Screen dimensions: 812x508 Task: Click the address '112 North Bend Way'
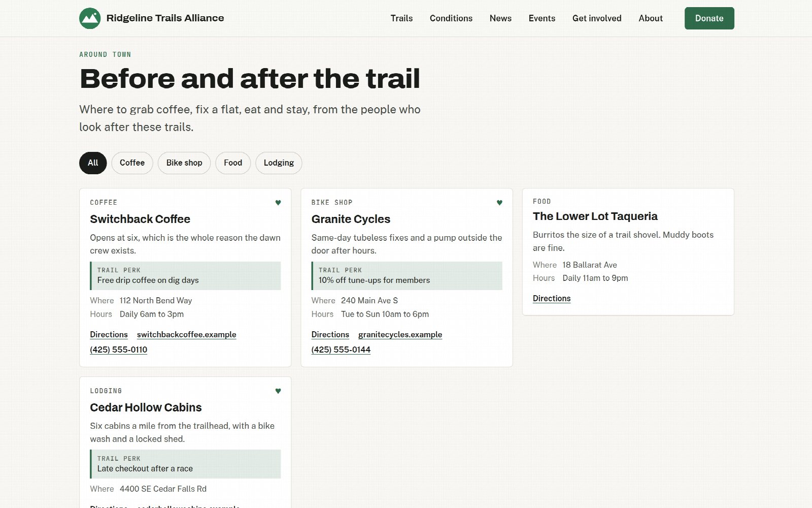point(156,301)
